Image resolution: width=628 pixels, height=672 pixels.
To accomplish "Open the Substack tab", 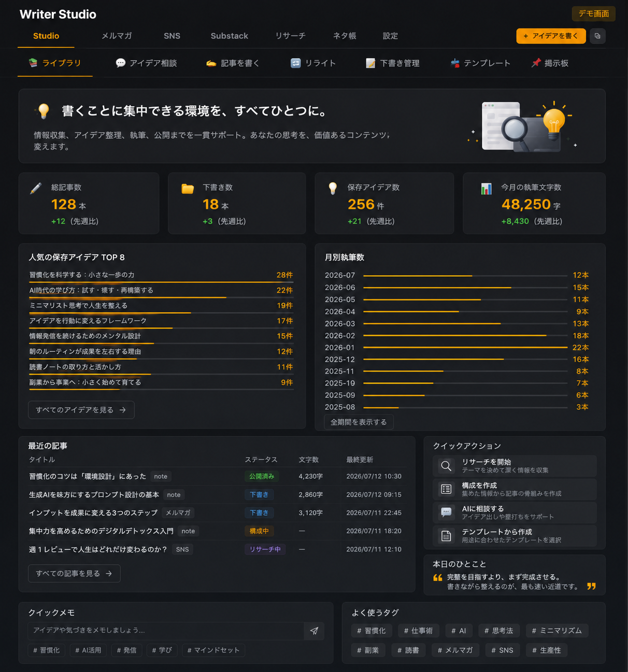I will tap(229, 36).
